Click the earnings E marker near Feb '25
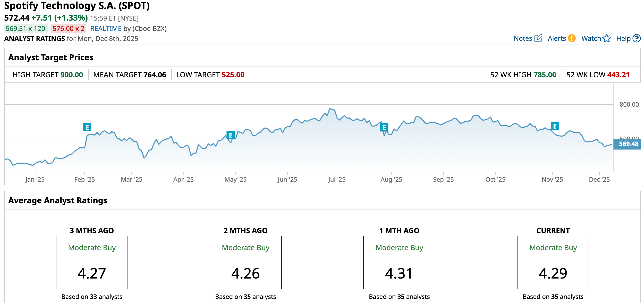This screenshot has width=644, height=303. pyautogui.click(x=87, y=127)
